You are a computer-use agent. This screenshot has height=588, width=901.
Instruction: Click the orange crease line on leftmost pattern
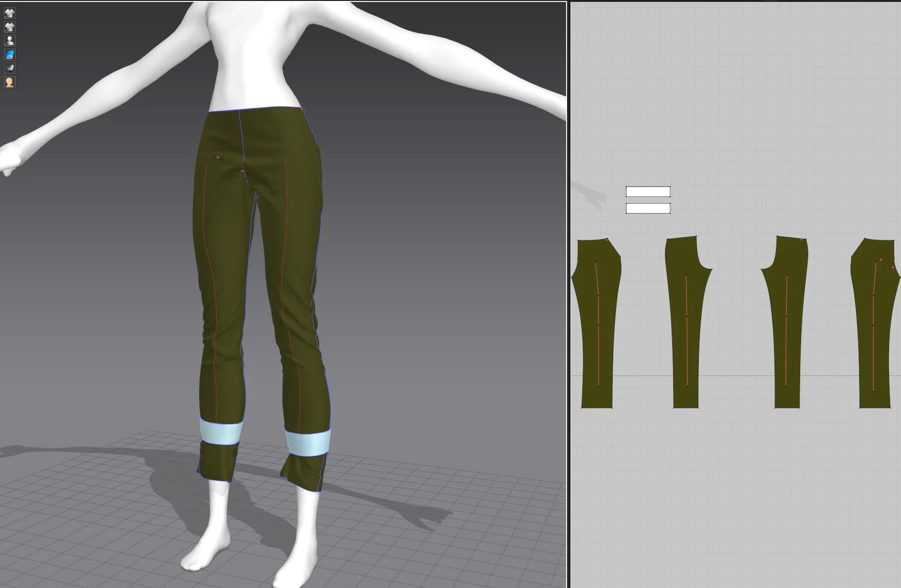[597, 323]
